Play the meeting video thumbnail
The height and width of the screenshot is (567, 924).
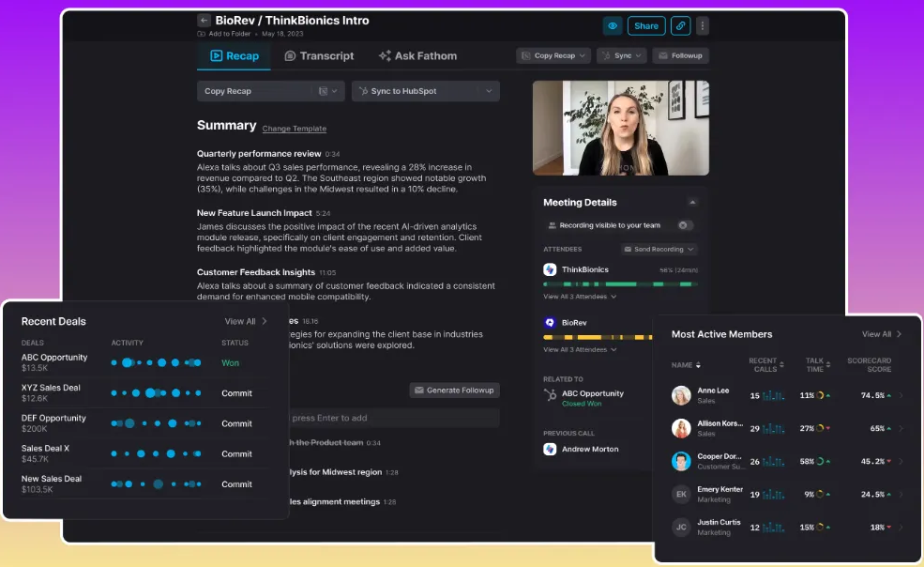pyautogui.click(x=620, y=128)
